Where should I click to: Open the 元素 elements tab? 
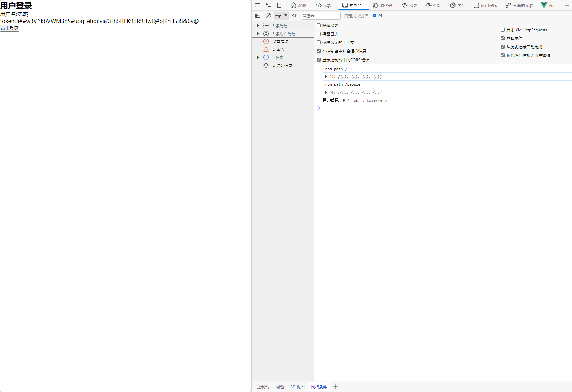pos(323,5)
